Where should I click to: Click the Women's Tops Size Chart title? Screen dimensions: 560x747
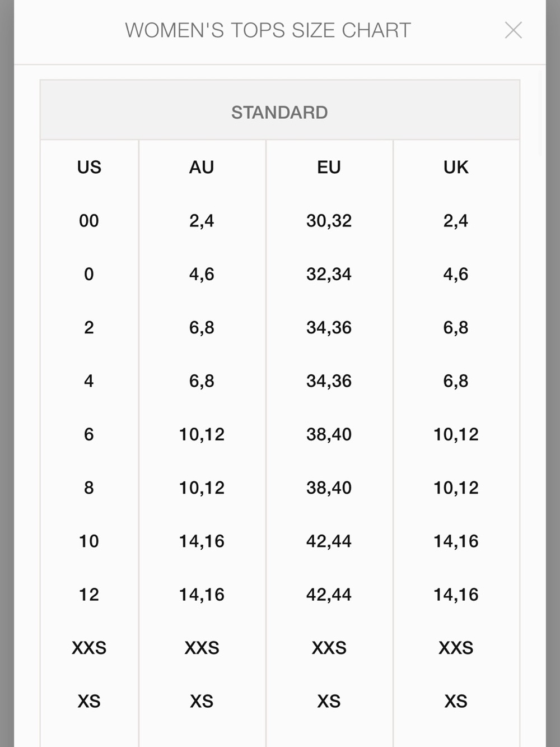click(268, 30)
